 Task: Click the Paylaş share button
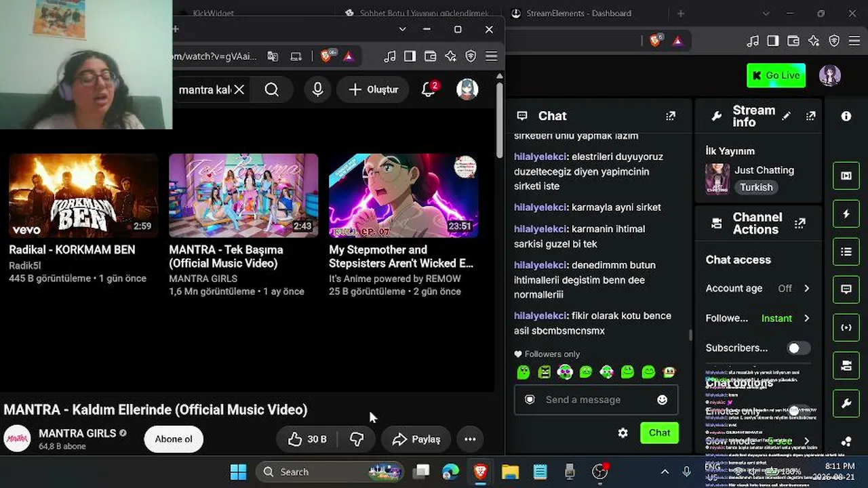tap(416, 439)
